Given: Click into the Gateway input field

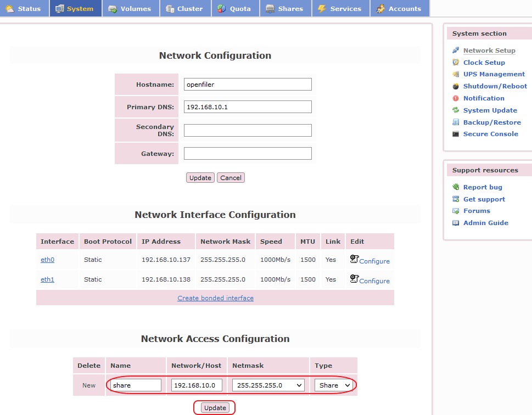Looking at the screenshot, I should [x=248, y=154].
